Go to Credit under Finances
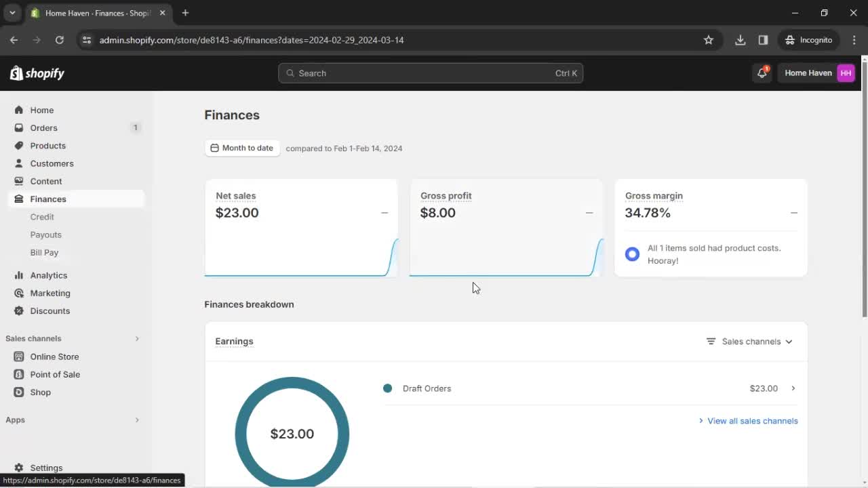 pyautogui.click(x=42, y=217)
